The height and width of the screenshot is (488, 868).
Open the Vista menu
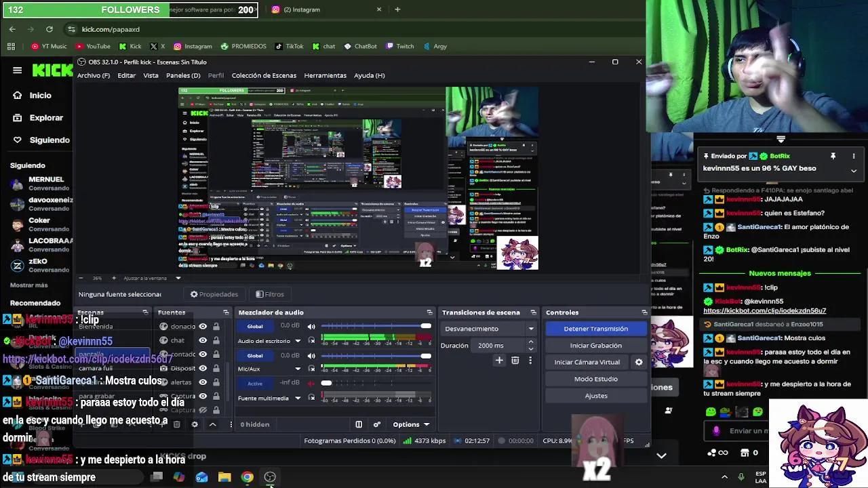[151, 75]
